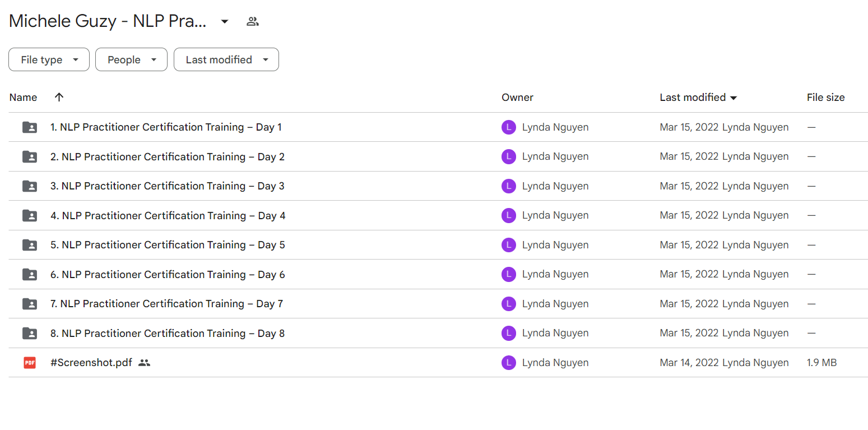Open folder title dropdown arrow
Viewport: 868px width, 430px height.
tap(224, 22)
